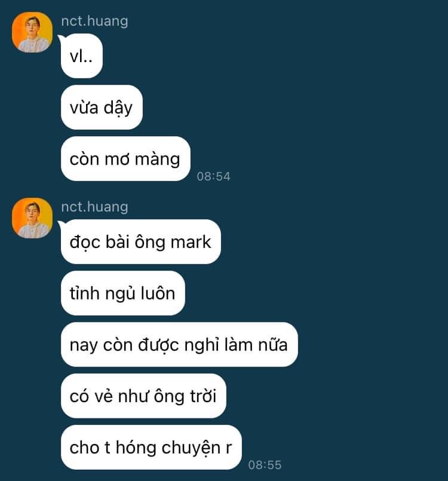Select the "tỉnh ngủ luôn" message bubble
448x481 pixels.
point(123,293)
